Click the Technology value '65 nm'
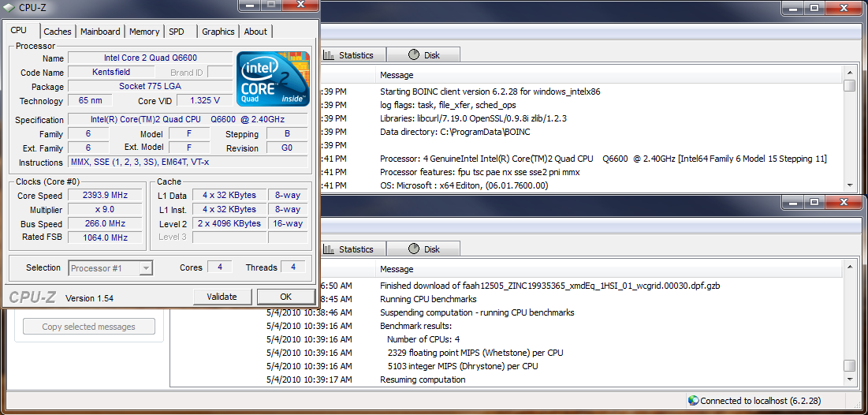Viewport: 868px width, 415px height. click(x=90, y=101)
